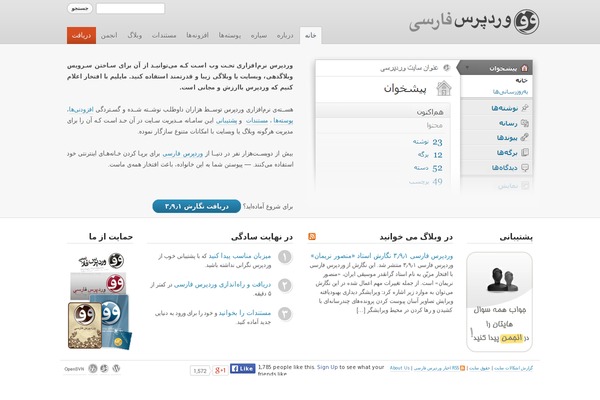Click the chain icon next to پیوندها
Screen dimensions: 600x400
525,137
